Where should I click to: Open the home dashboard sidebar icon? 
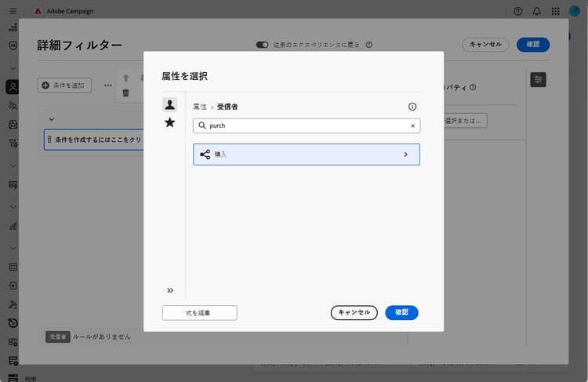(x=13, y=27)
